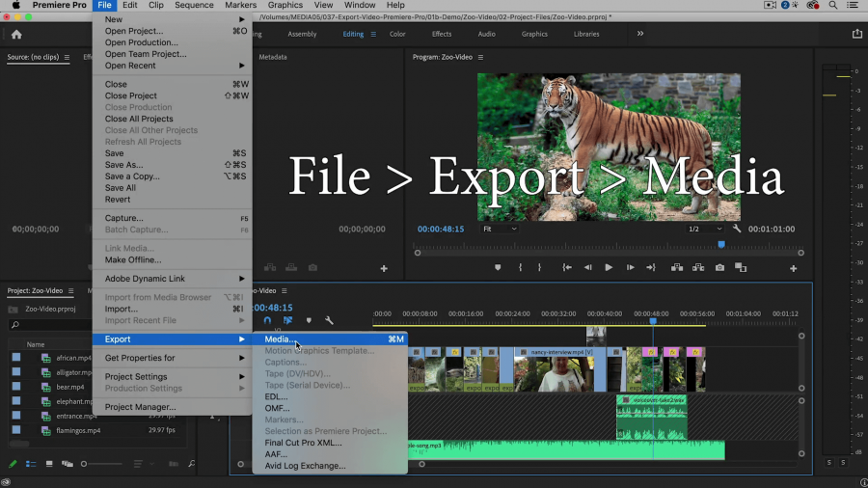Screen dimensions: 868x488
Task: Add marker in timeline panel
Action: pyautogui.click(x=309, y=320)
